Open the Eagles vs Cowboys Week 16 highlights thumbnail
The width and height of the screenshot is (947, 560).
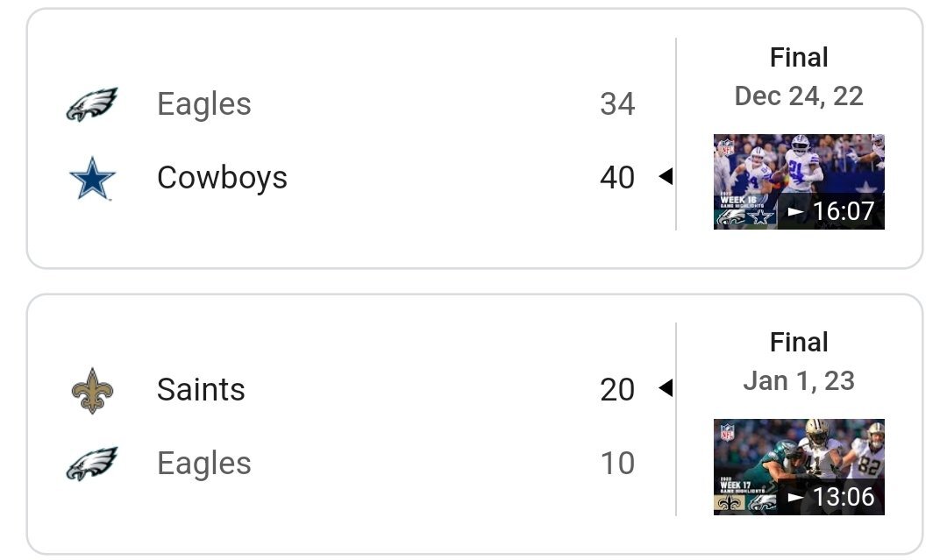[x=799, y=181]
